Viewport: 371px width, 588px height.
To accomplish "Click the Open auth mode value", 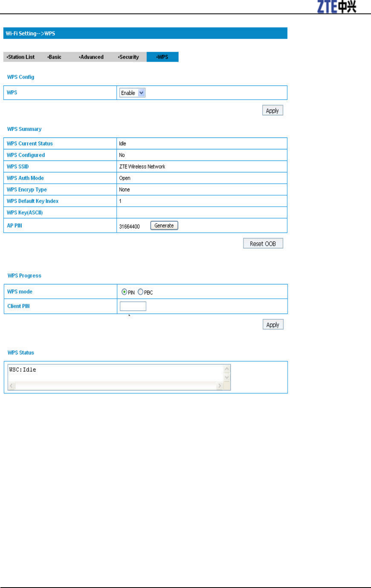I will 125,178.
